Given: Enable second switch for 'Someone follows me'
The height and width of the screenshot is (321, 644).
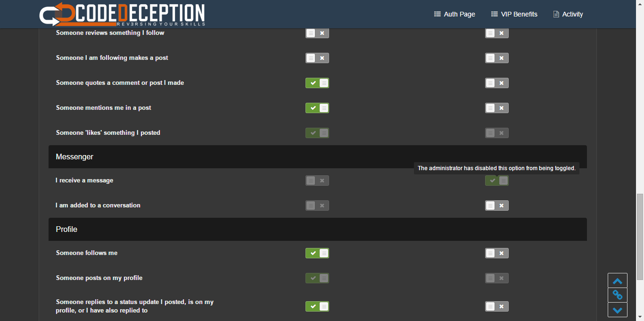Looking at the screenshot, I should click(497, 253).
